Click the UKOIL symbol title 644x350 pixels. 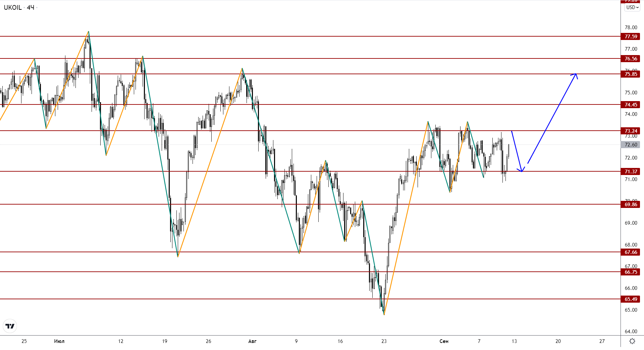coord(13,7)
